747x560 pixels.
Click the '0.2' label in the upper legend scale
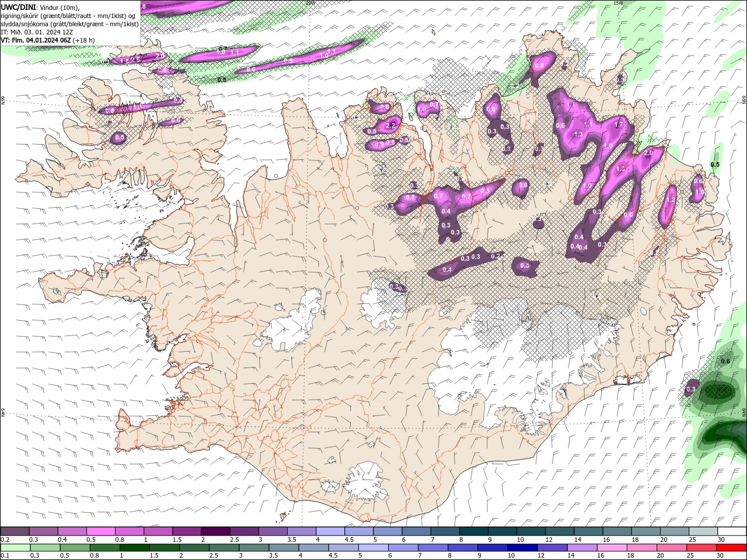pos(5,540)
